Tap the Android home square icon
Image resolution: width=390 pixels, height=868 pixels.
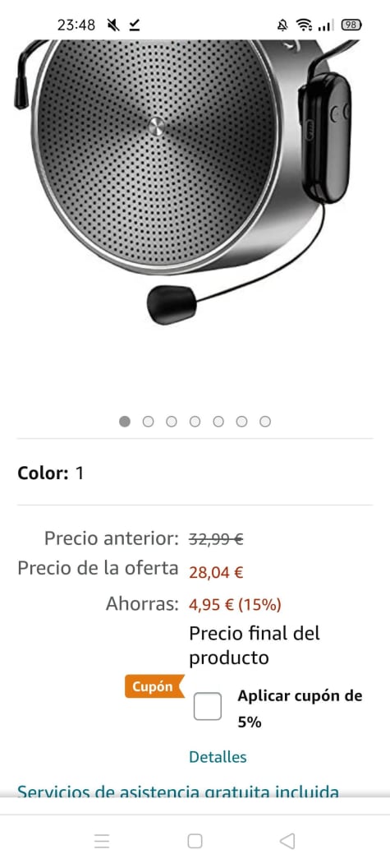pos(195,841)
